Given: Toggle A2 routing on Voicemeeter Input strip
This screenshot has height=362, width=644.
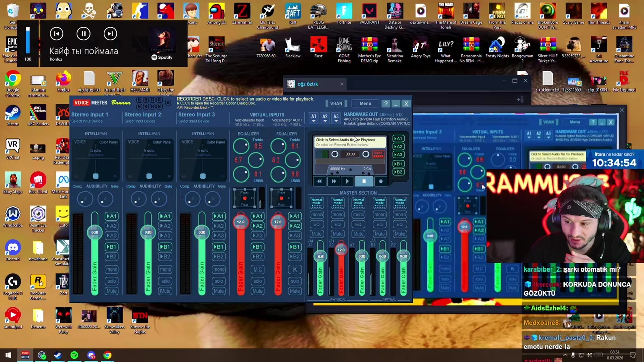Looking at the screenshot, I should click(257, 226).
